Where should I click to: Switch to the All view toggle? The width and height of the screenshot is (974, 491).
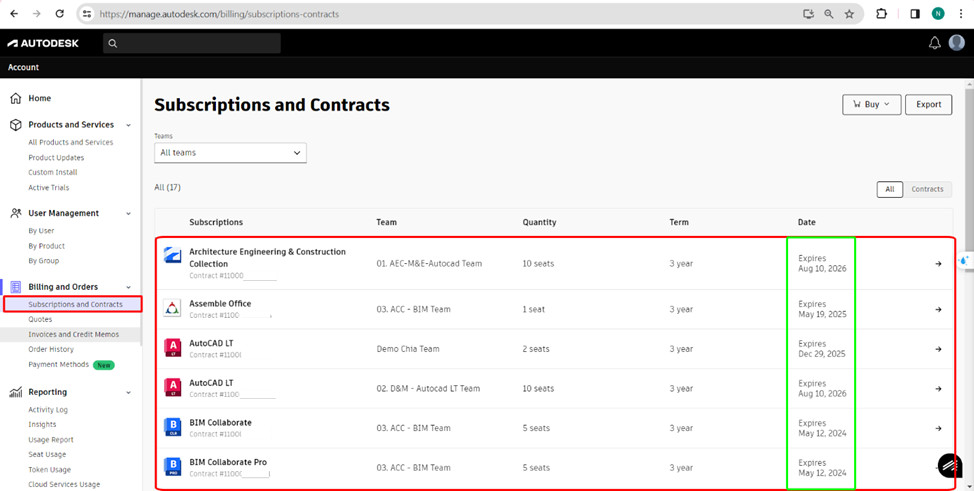[x=890, y=189]
